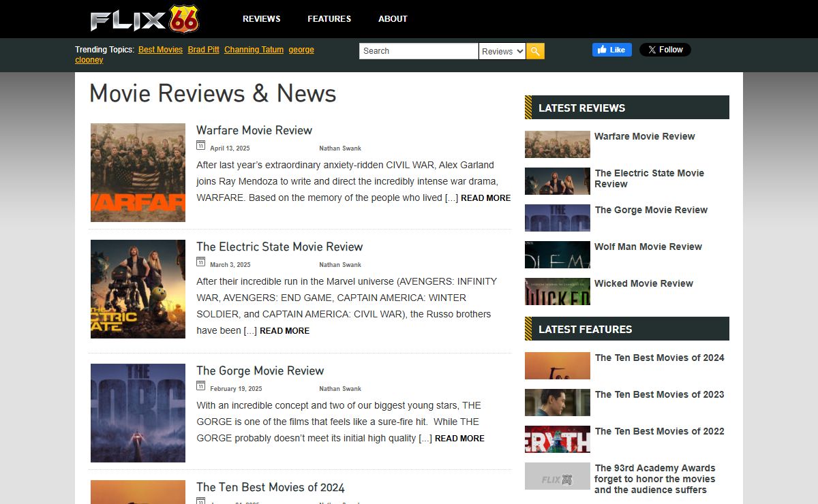This screenshot has height=504, width=818.
Task: Open The Gorge Movie Review main headline
Action: click(x=260, y=371)
